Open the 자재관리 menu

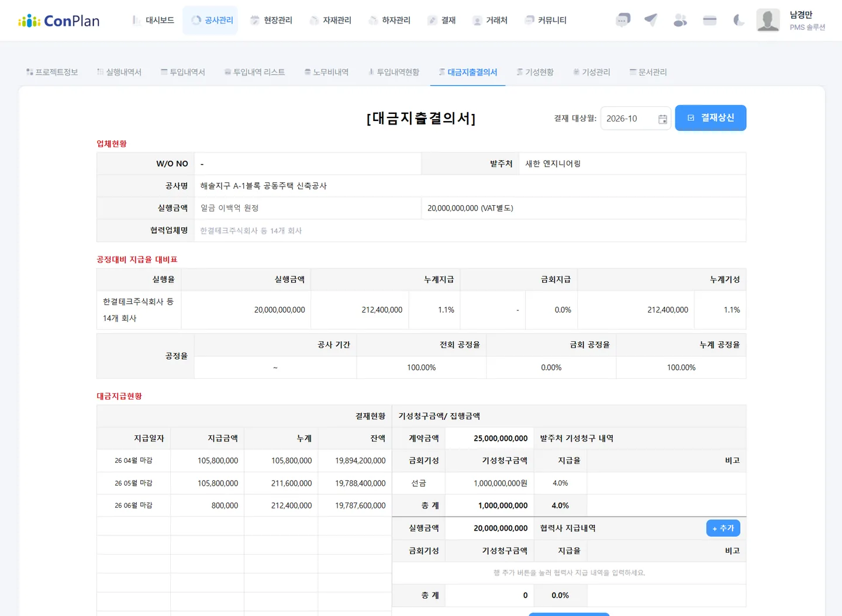click(x=330, y=20)
